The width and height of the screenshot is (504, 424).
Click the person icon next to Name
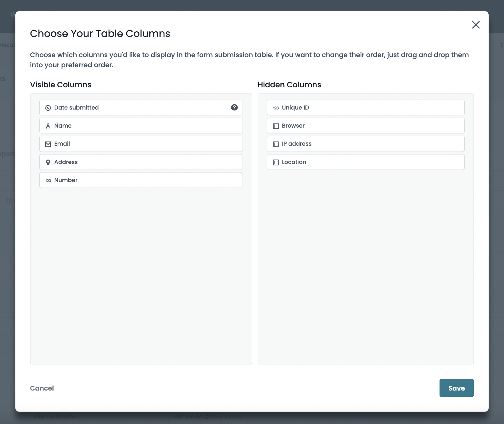pos(48,126)
